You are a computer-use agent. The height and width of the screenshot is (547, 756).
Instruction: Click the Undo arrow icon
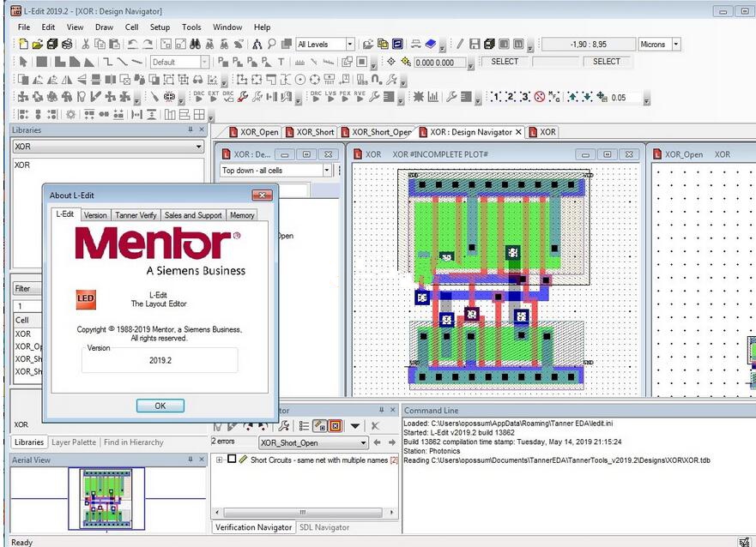(x=133, y=45)
